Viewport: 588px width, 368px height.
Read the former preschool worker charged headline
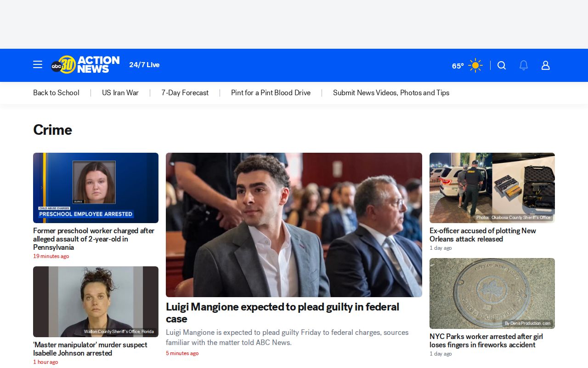coord(94,239)
